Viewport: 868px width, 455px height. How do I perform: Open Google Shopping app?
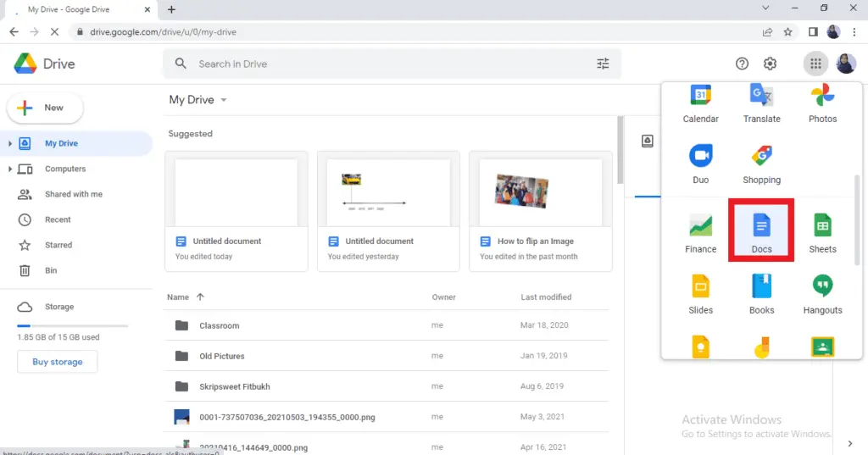(761, 164)
